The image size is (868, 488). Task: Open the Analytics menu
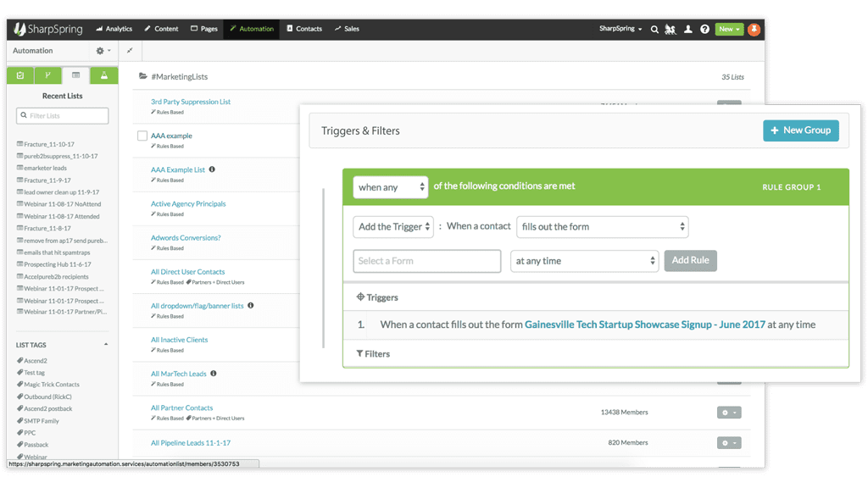(114, 29)
